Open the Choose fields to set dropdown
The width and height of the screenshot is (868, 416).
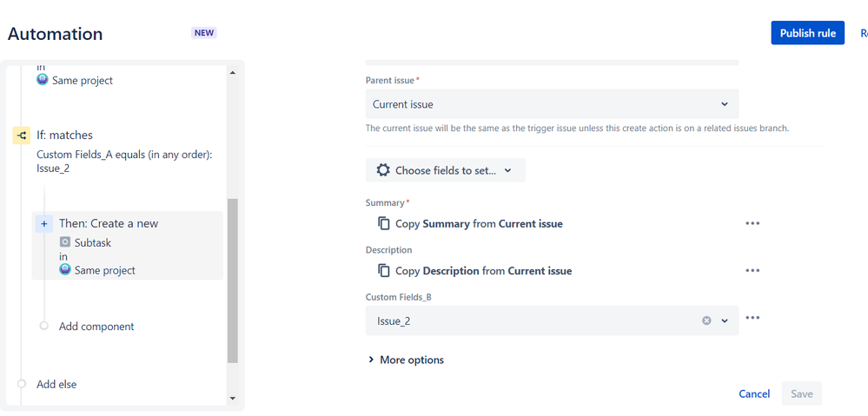[445, 170]
